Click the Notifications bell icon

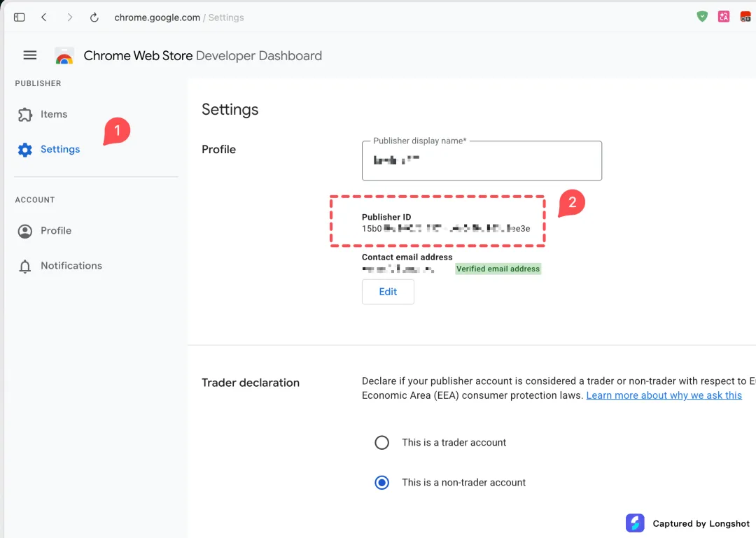[x=25, y=266]
